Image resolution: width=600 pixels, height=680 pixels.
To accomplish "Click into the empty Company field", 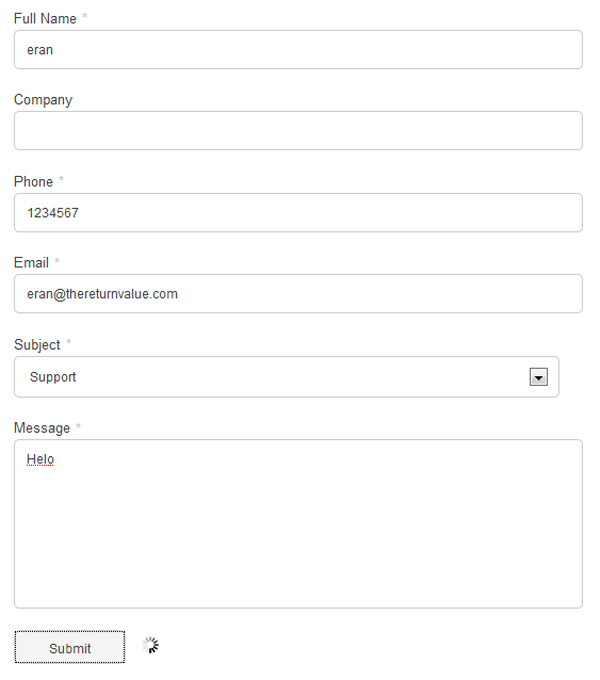I will [298, 131].
